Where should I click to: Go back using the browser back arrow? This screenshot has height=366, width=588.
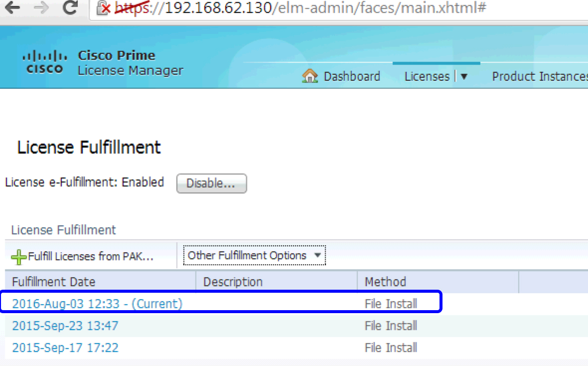[x=13, y=7]
